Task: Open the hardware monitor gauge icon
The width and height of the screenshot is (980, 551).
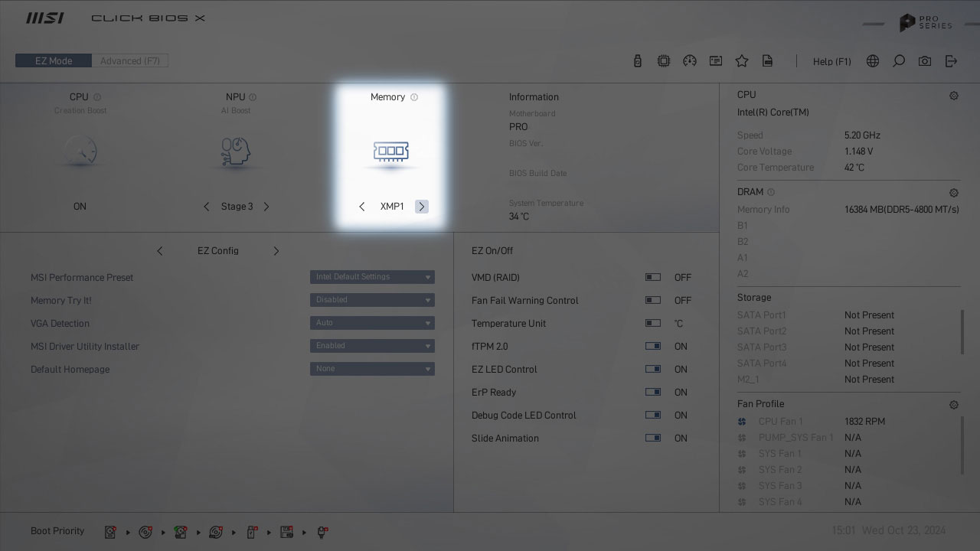Action: click(690, 61)
